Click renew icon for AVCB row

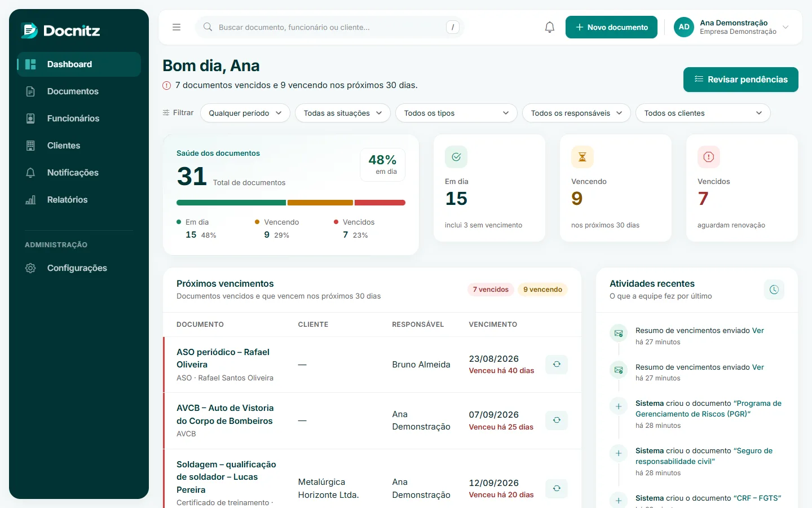coord(557,421)
